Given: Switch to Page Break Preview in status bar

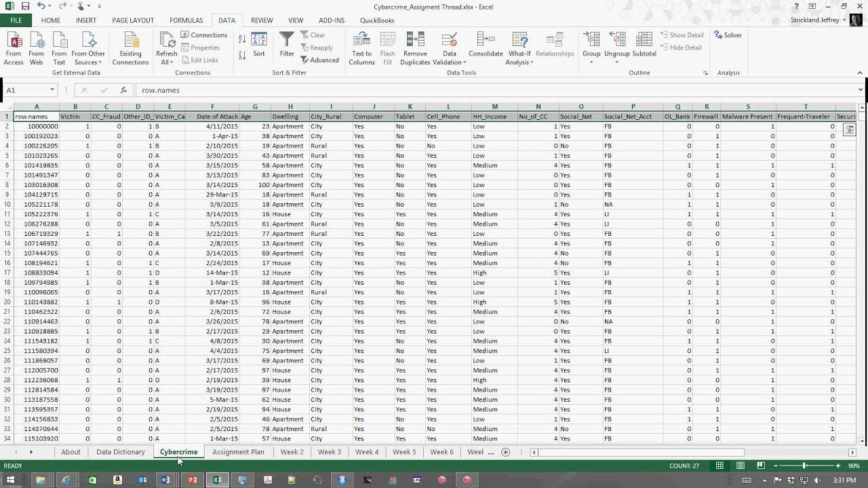Looking at the screenshot, I should coord(761,466).
